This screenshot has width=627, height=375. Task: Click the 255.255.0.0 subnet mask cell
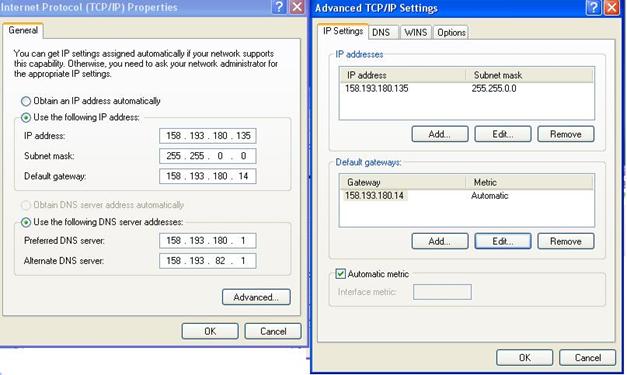click(x=494, y=88)
